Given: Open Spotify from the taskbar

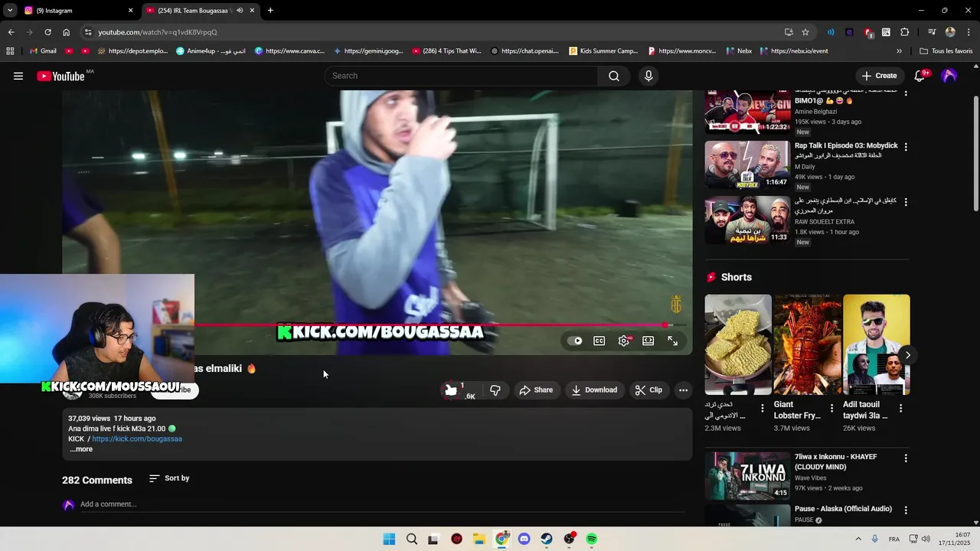Looking at the screenshot, I should (x=591, y=539).
